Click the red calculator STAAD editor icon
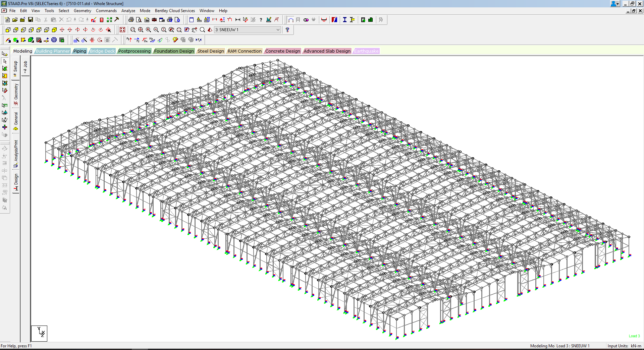The image size is (644, 350). point(102,20)
